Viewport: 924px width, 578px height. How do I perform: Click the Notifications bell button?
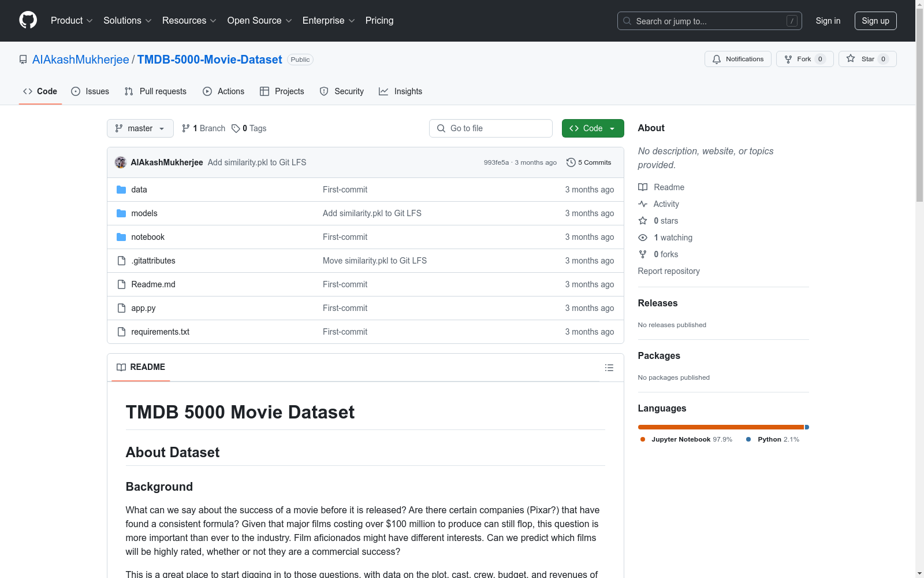737,59
